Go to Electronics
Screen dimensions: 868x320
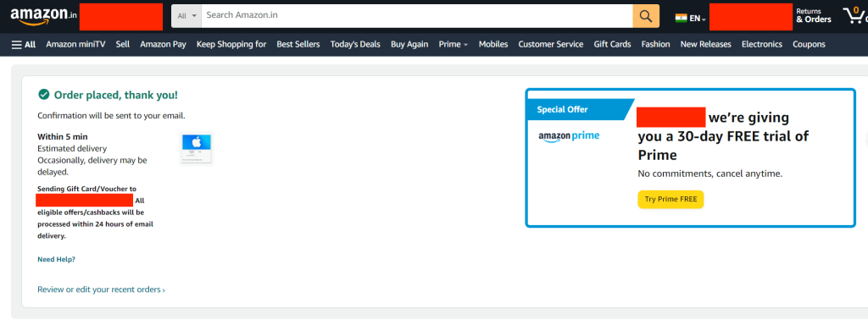point(762,44)
